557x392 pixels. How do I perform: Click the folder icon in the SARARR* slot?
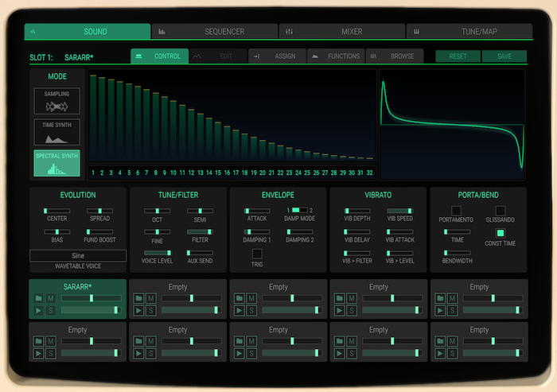38,298
